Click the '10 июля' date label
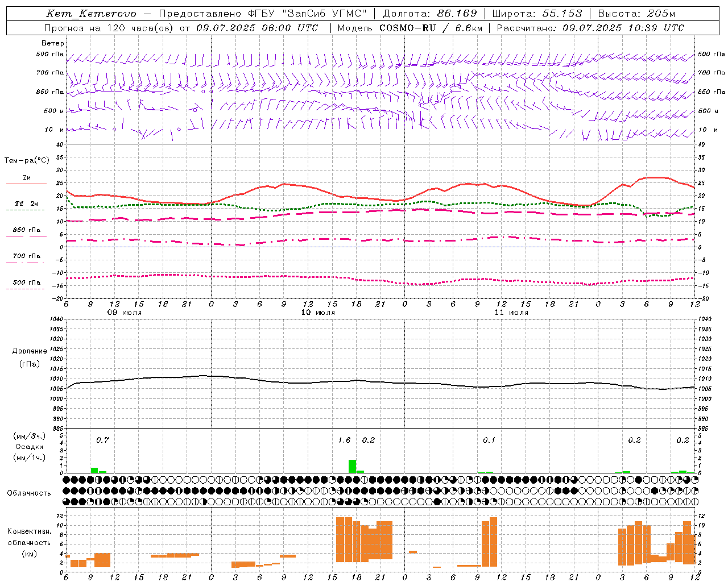 [x=318, y=313]
